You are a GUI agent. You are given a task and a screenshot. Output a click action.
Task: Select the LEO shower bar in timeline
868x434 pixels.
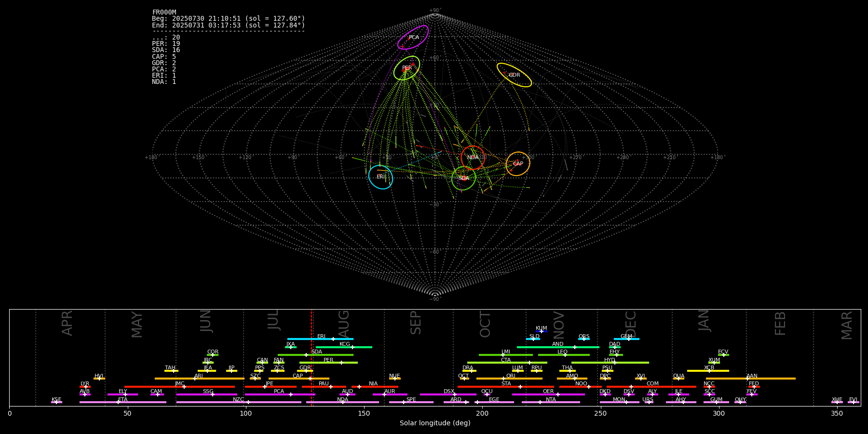(x=564, y=355)
